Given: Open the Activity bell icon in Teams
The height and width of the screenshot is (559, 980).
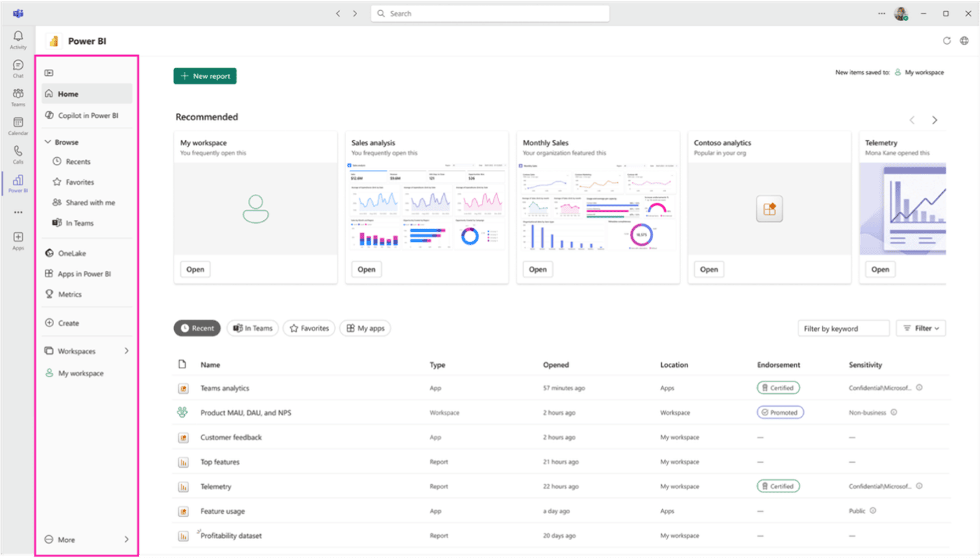Looking at the screenshot, I should (18, 37).
